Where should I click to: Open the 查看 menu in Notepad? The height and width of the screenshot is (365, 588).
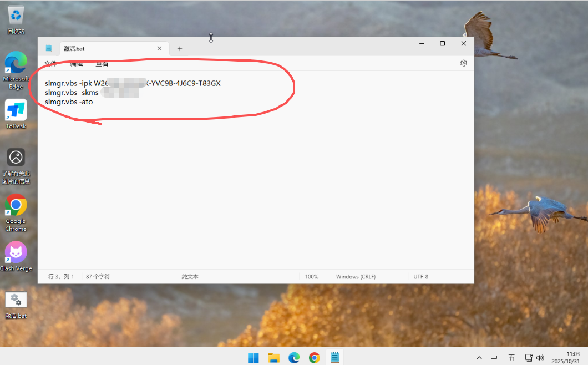[102, 64]
